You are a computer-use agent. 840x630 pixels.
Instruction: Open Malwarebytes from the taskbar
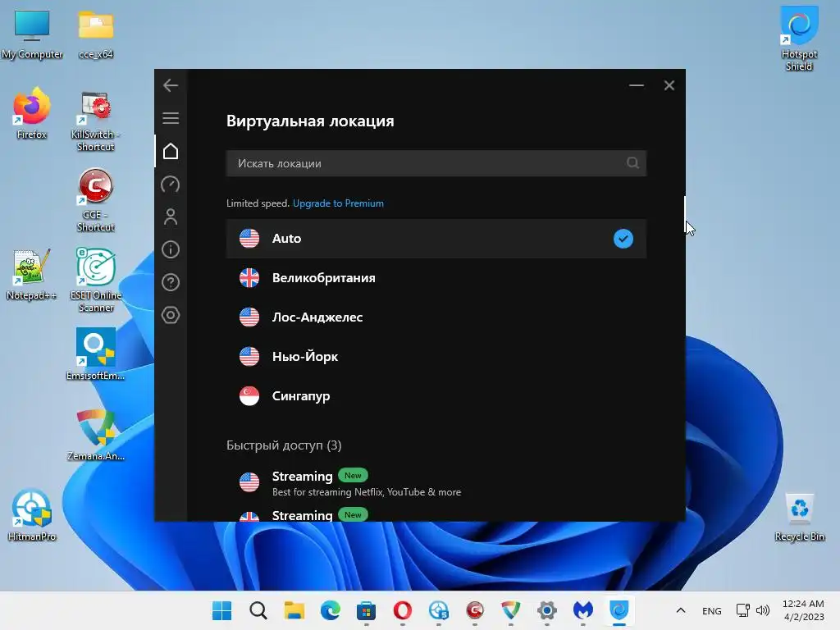(x=583, y=610)
